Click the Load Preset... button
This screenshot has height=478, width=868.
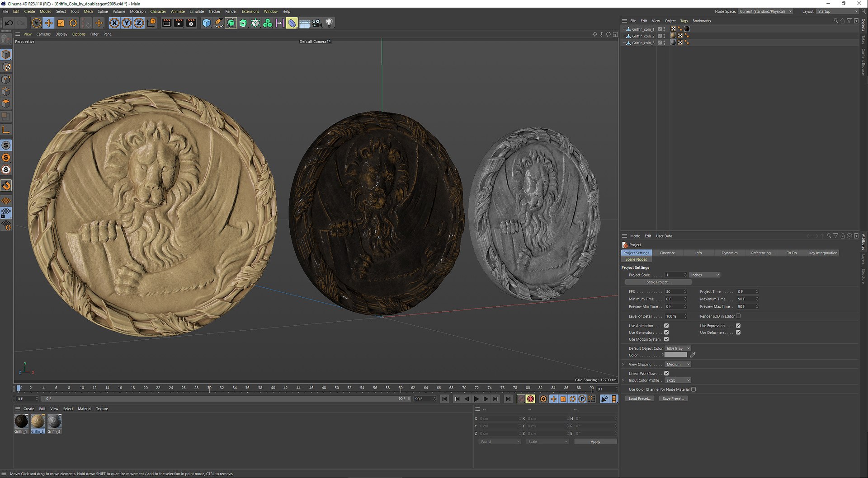639,399
